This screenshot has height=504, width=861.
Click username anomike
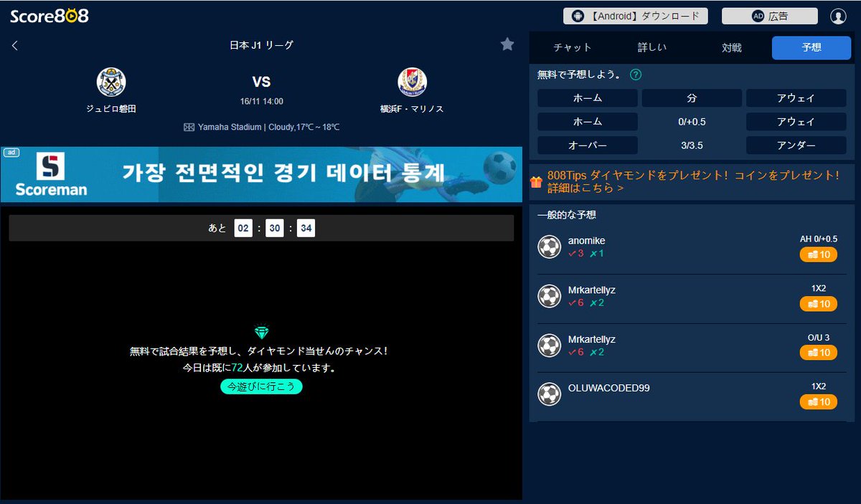(x=586, y=240)
